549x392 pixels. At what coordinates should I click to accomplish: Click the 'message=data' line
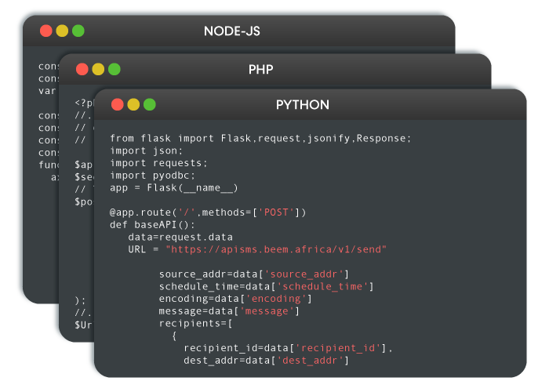tap(229, 311)
